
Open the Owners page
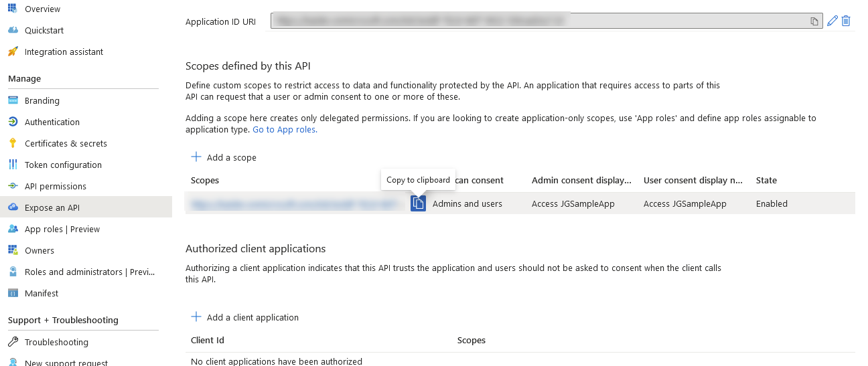point(39,251)
